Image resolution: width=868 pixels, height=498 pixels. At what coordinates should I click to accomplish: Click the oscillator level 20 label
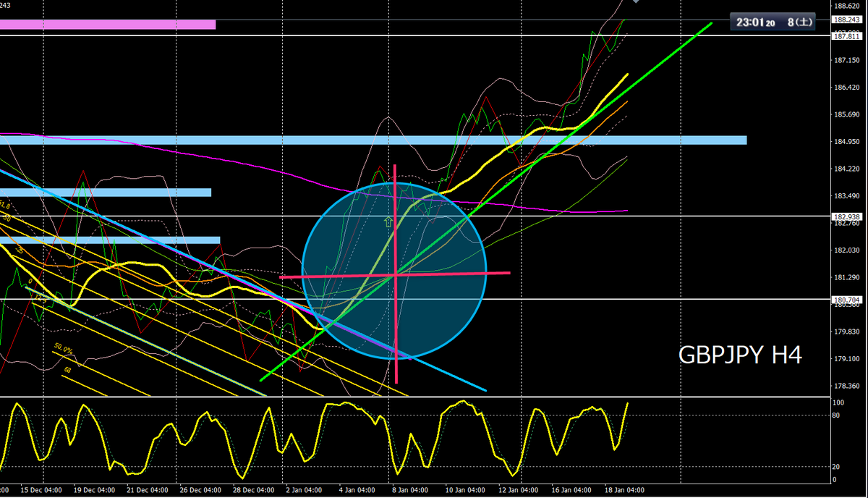tap(838, 467)
